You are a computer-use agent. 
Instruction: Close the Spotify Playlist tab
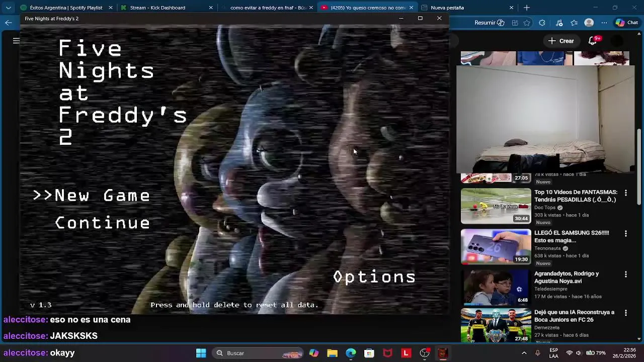[110, 8]
